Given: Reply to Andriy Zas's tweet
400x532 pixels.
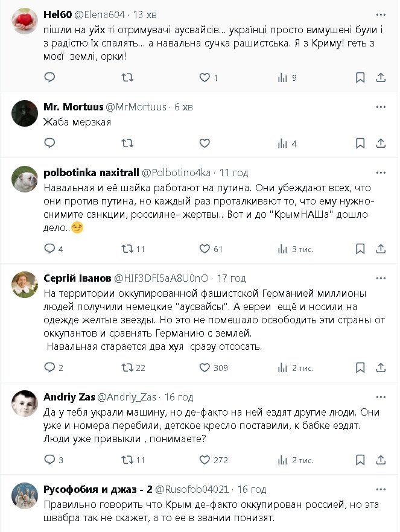Looking at the screenshot, I should [x=50, y=460].
